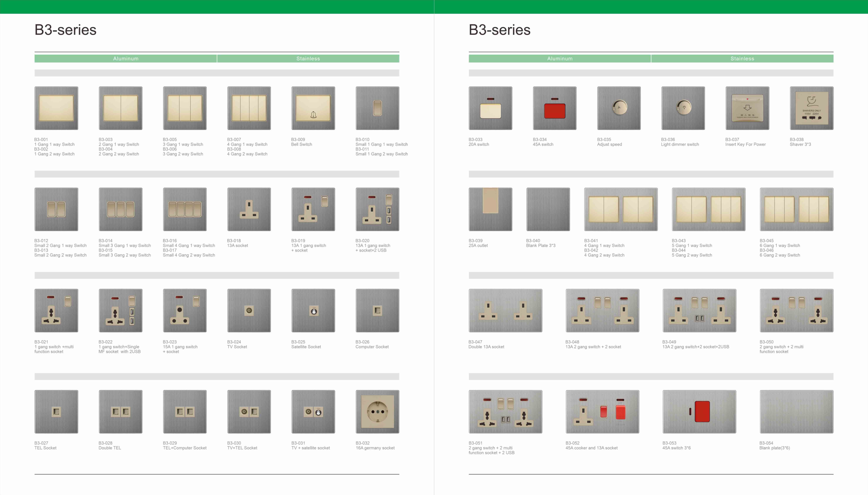Screen dimensions: 868x495
Task: Click the B3-018 13A socket image
Action: pos(249,209)
